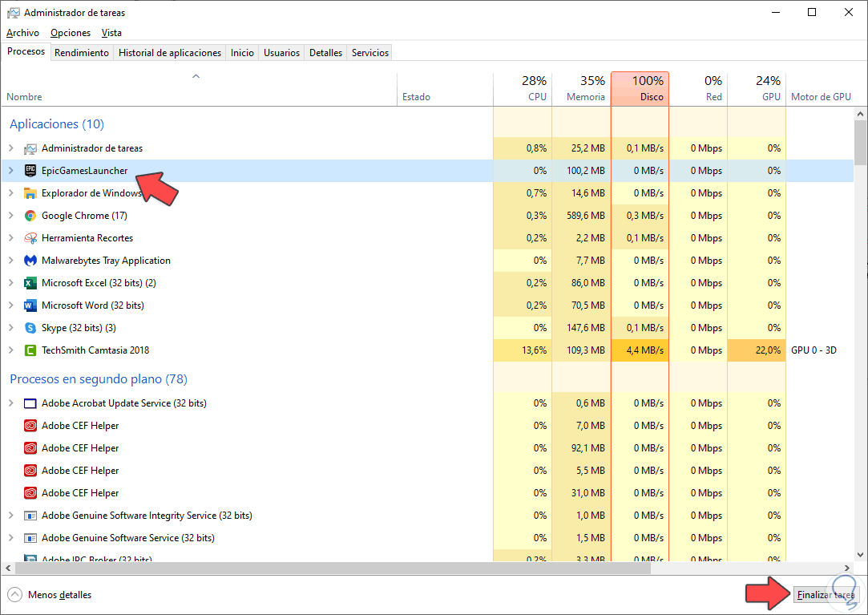The width and height of the screenshot is (868, 615).
Task: Click the Adobe CEF Helper icon with 5,5 MB
Action: point(30,471)
